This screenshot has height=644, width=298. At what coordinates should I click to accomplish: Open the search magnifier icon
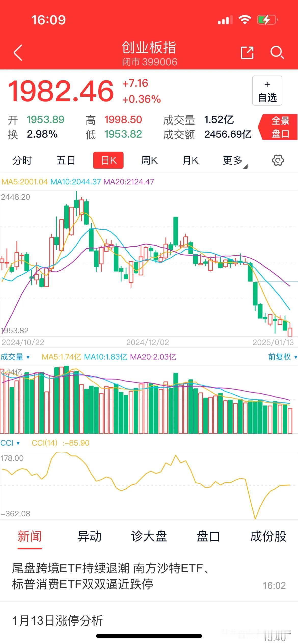pyautogui.click(x=277, y=53)
